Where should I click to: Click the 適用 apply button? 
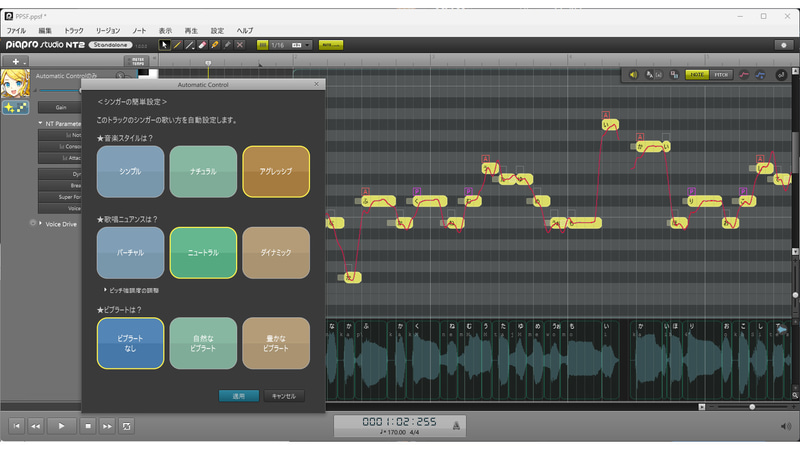[x=239, y=396]
